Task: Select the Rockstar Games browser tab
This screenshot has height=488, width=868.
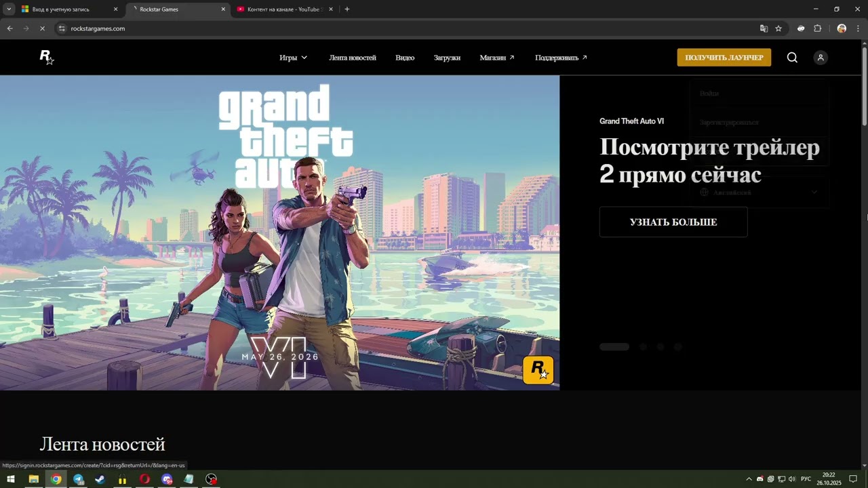Action: 178,9
